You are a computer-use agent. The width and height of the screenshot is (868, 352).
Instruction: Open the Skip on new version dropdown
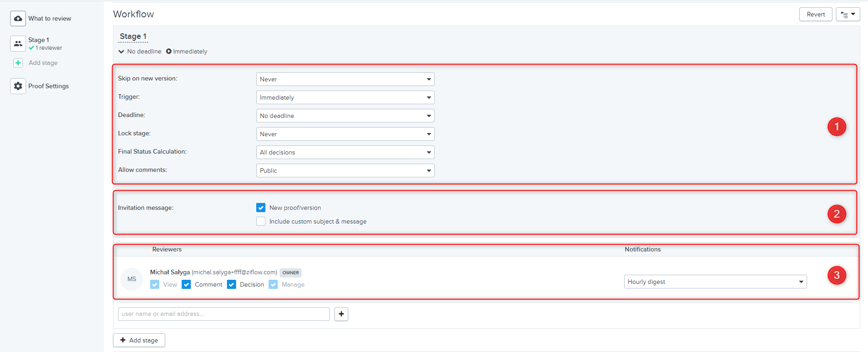click(x=345, y=79)
